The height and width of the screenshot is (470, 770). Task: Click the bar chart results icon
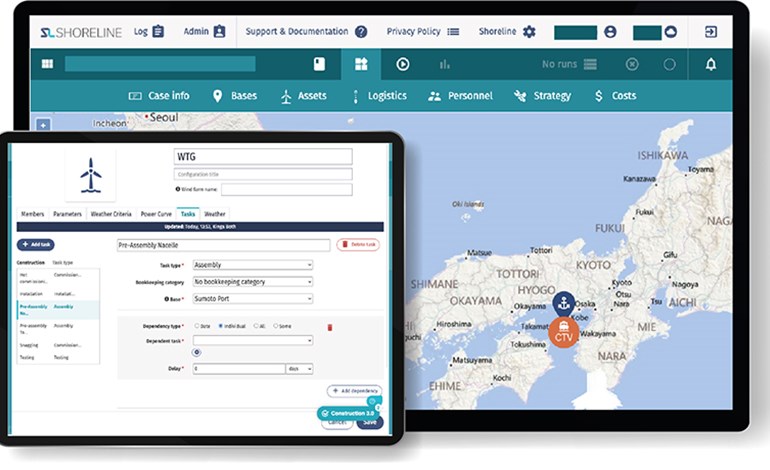coord(444,64)
